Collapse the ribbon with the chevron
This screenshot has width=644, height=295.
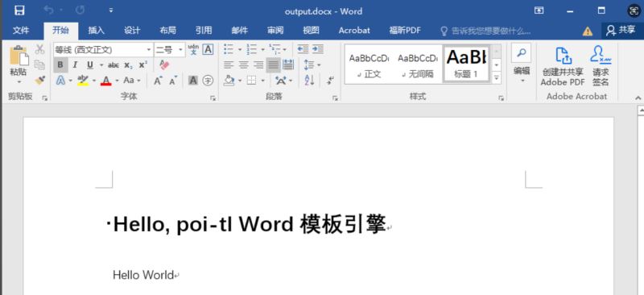point(638,98)
